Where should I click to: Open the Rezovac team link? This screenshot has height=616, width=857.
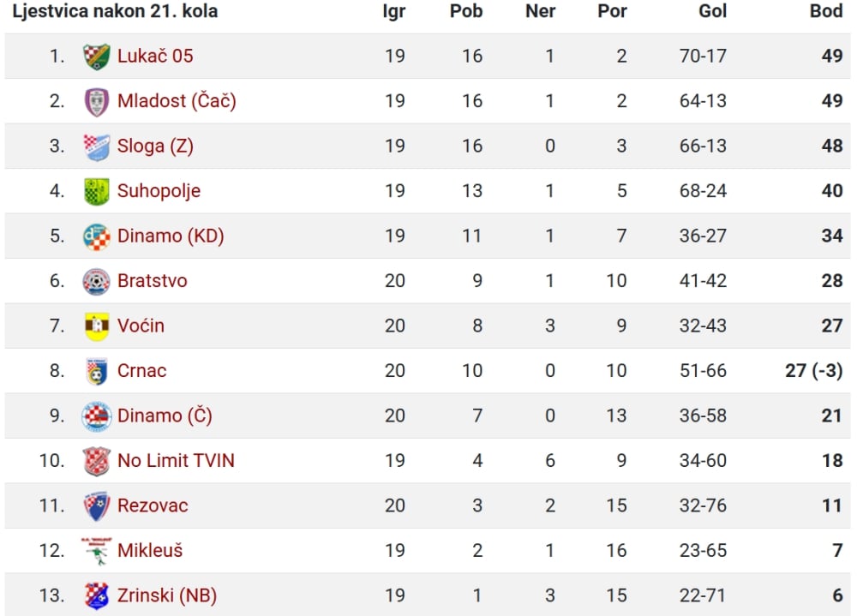coord(153,505)
